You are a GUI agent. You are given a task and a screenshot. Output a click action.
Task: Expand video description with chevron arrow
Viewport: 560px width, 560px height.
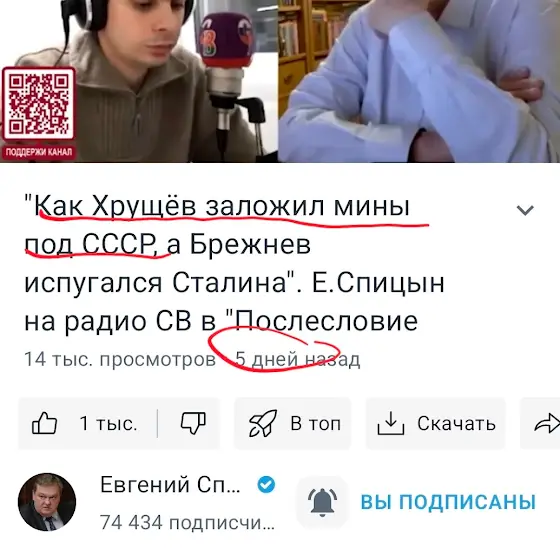tap(525, 210)
